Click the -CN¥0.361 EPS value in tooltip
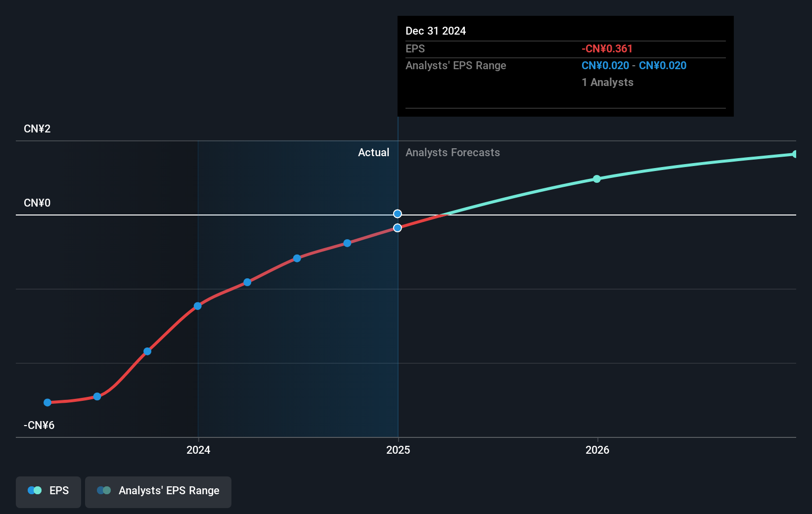Image resolution: width=812 pixels, height=514 pixels. coord(607,48)
